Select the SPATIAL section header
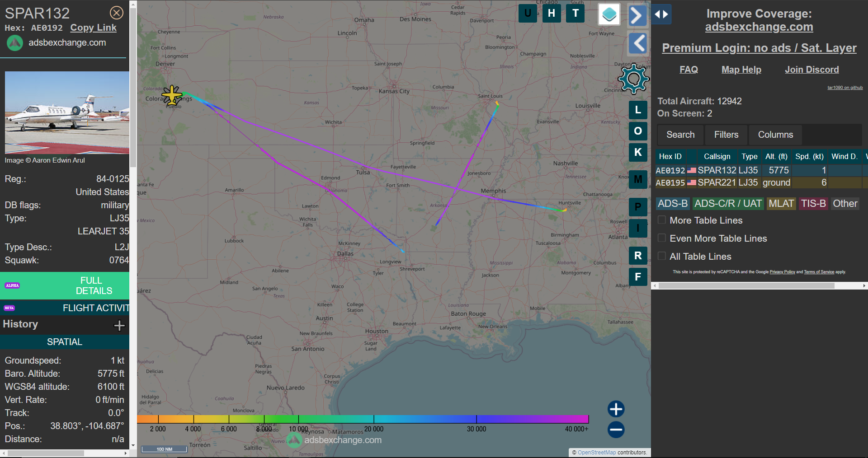Screen dimensions: 868x458 click(65, 342)
